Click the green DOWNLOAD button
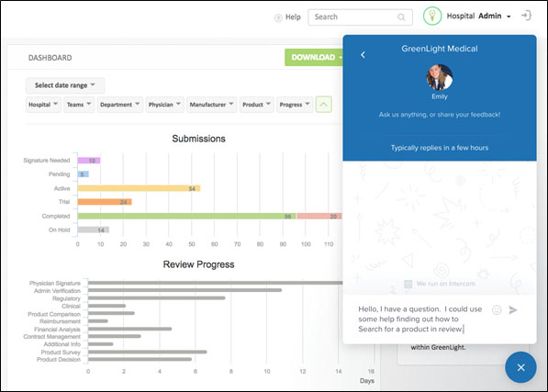This screenshot has height=392, width=548. (314, 57)
